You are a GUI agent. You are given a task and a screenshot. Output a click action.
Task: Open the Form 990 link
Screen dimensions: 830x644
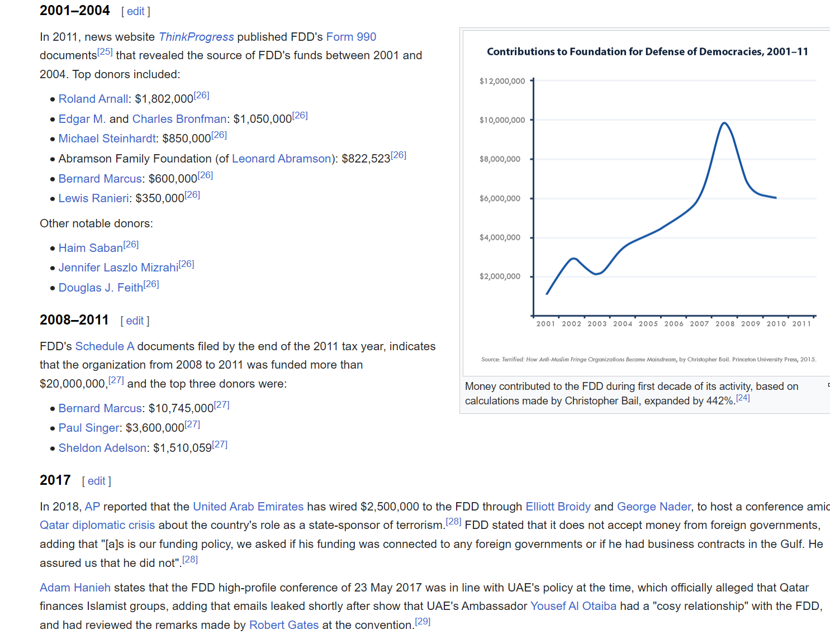351,37
